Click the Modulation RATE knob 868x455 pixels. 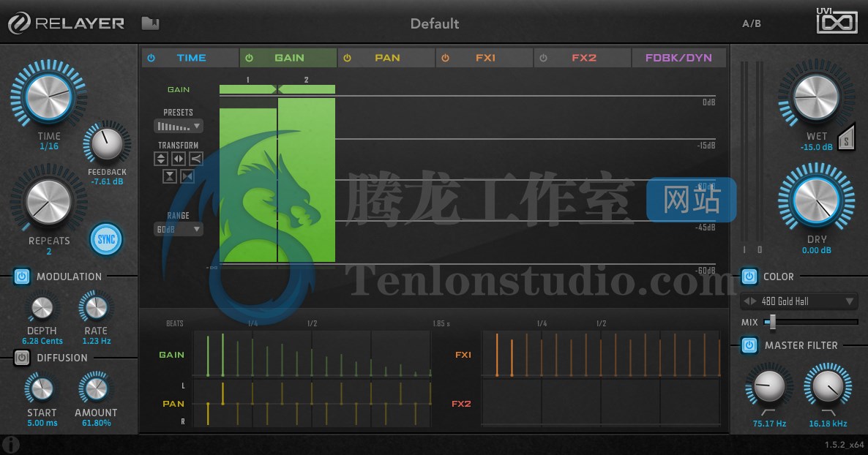(96, 308)
